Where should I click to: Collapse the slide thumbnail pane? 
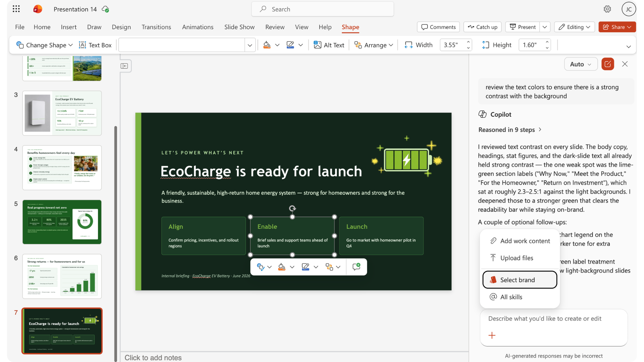(124, 66)
